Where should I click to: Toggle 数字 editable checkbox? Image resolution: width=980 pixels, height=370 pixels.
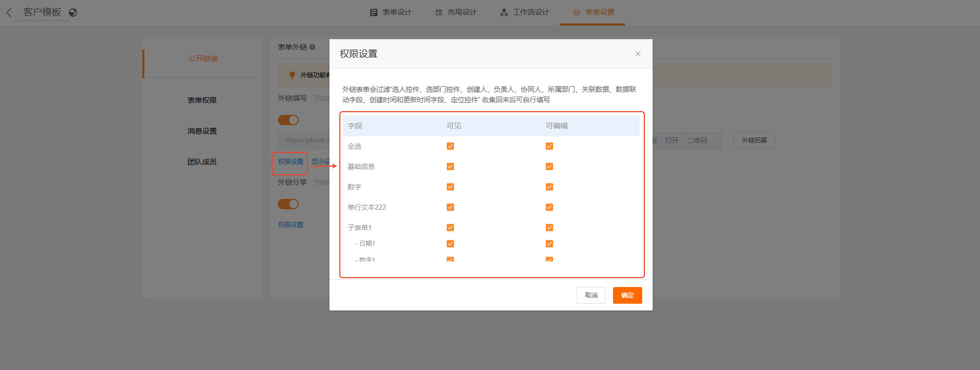[x=549, y=187]
